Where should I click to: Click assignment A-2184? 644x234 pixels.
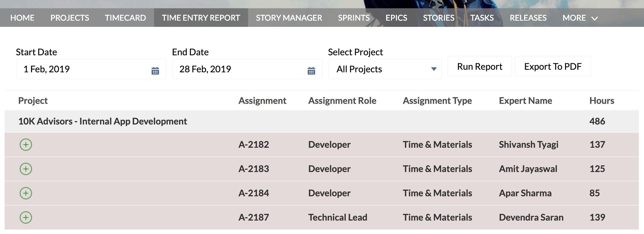click(x=254, y=193)
